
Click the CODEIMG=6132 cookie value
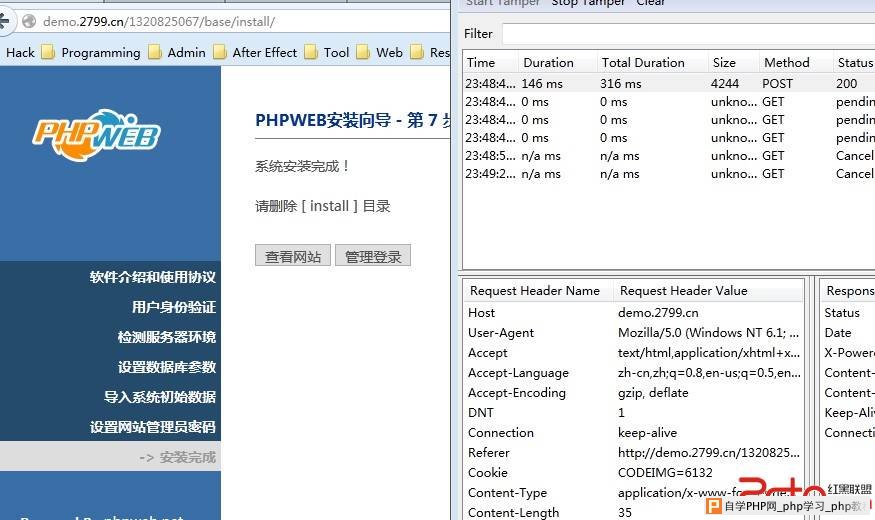coord(665,473)
